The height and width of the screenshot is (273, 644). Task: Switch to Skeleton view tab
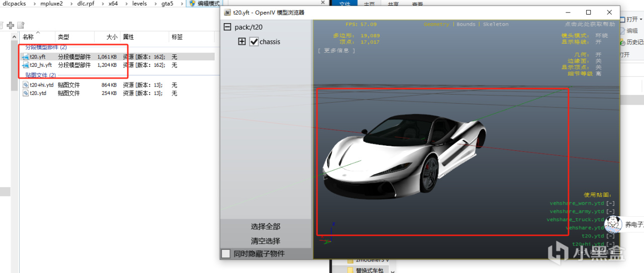[496, 24]
